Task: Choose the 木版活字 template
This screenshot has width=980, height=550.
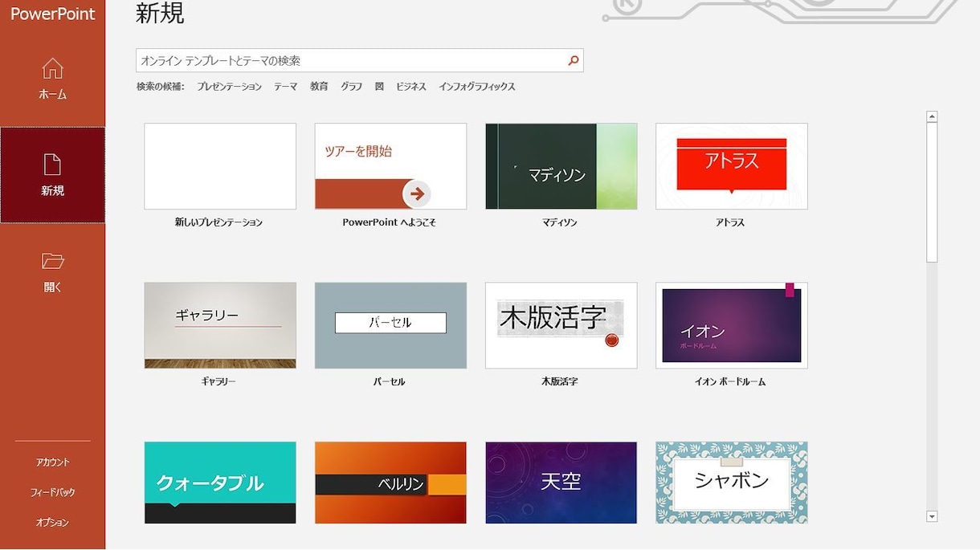Action: 561,325
